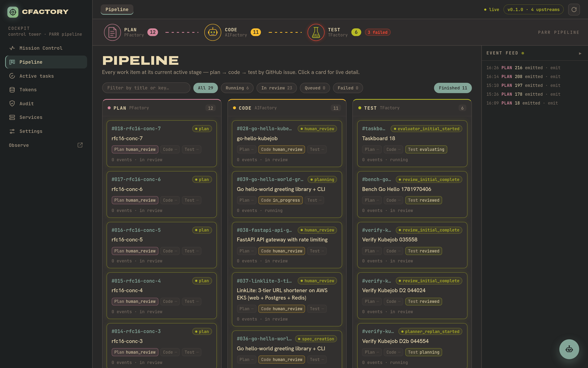Viewport: 588px width, 368px height.
Task: Click the CODE stage robot icon
Action: click(213, 32)
